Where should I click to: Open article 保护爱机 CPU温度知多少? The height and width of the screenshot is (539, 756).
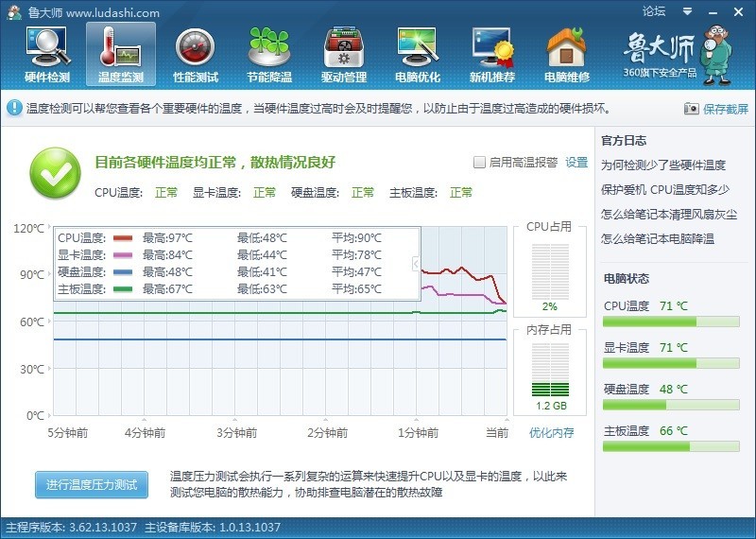tap(665, 190)
